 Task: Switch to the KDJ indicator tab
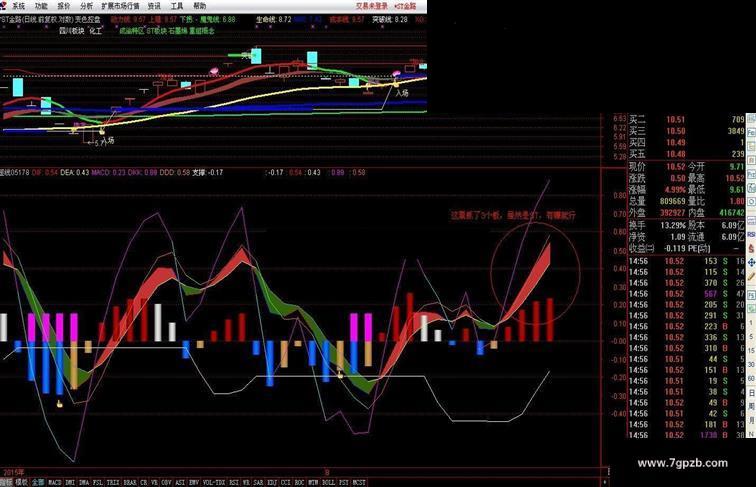click(x=272, y=482)
